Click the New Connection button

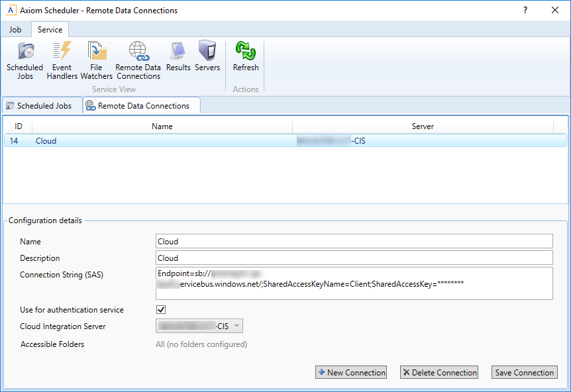coord(351,373)
